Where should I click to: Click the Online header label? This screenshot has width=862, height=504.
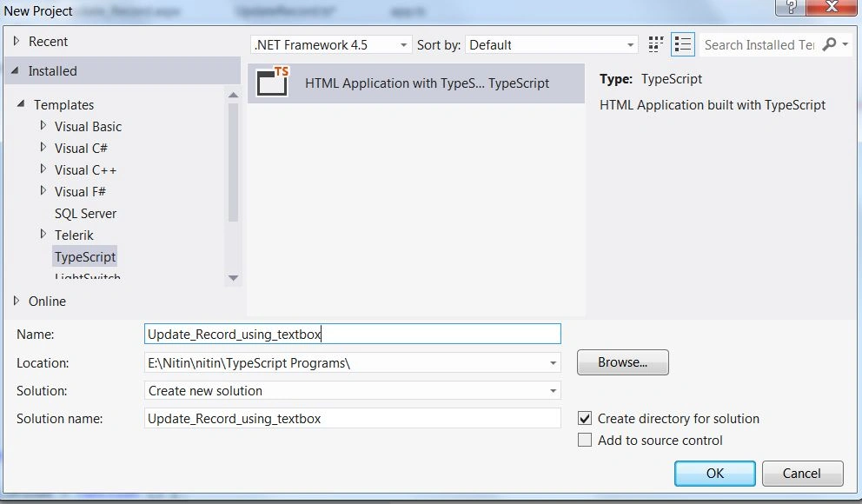(x=47, y=302)
